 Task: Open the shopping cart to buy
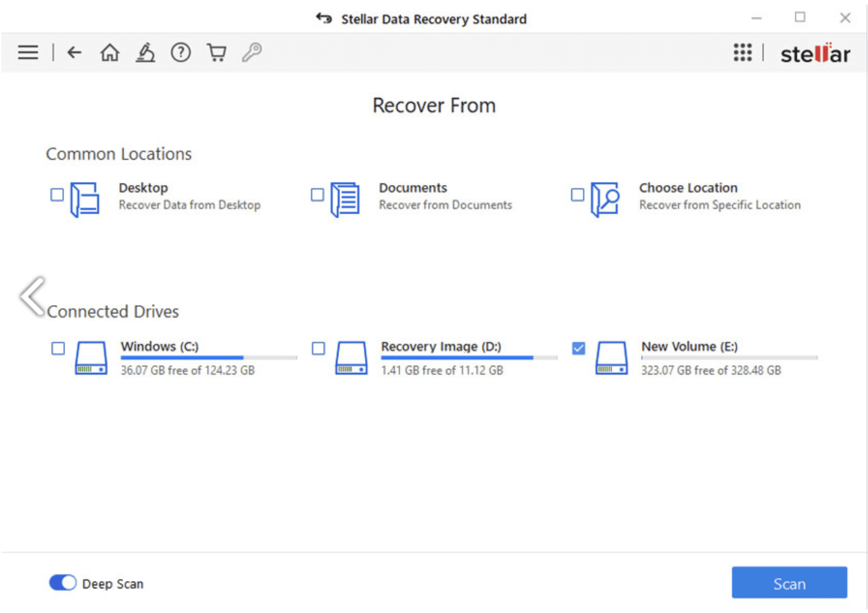[217, 52]
